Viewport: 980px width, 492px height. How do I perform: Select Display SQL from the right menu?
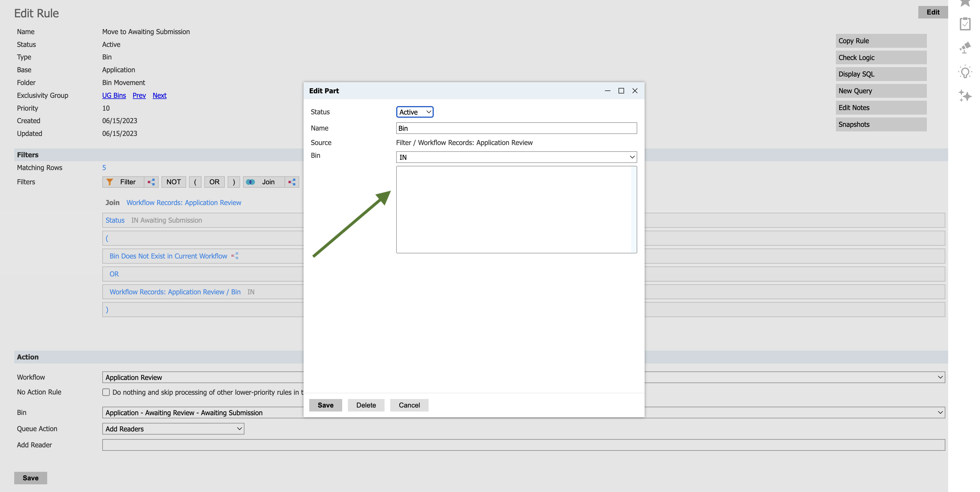click(881, 74)
